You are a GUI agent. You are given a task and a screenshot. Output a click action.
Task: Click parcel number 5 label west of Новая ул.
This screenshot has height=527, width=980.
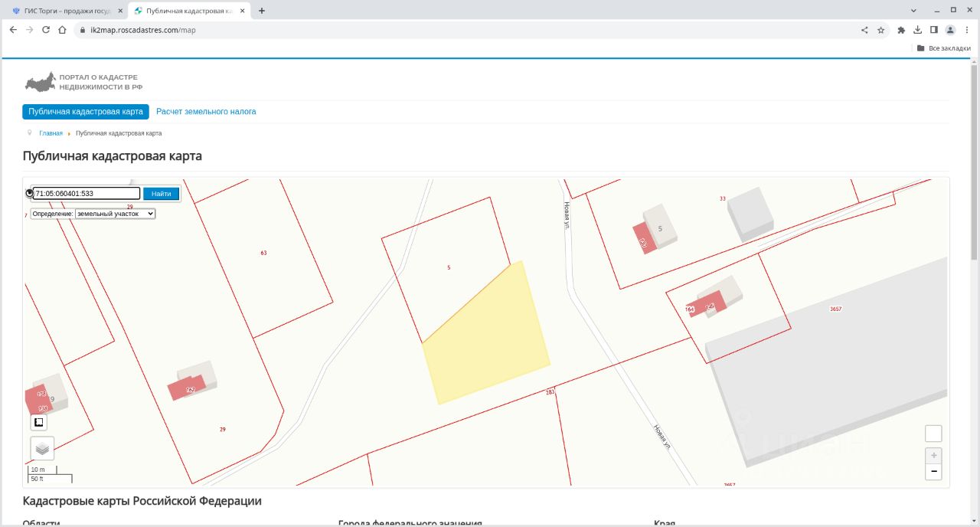(x=449, y=267)
